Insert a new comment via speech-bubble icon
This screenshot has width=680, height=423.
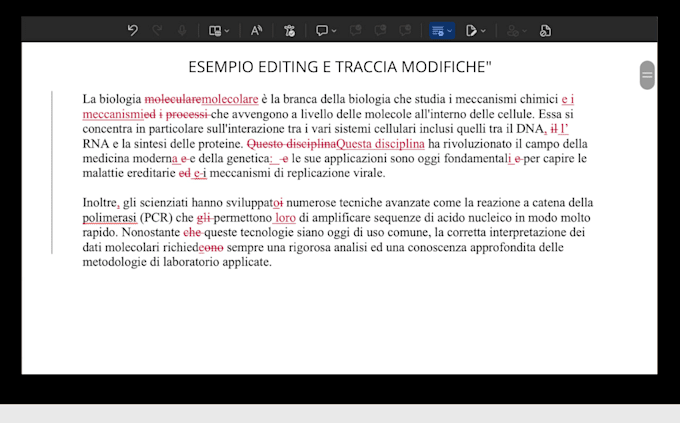point(322,30)
